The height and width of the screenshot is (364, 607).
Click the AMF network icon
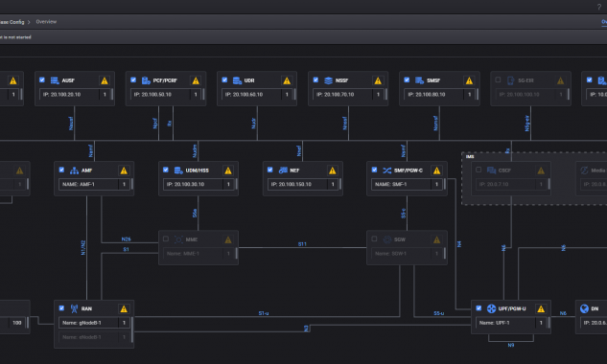coord(74,171)
